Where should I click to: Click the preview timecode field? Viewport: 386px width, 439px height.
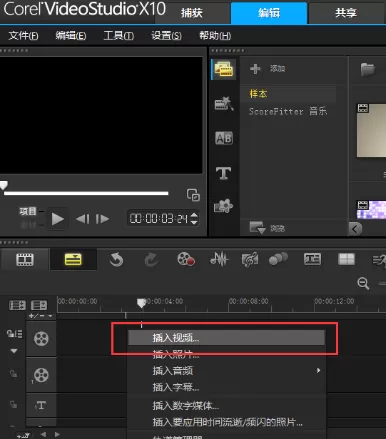pyautogui.click(x=159, y=219)
